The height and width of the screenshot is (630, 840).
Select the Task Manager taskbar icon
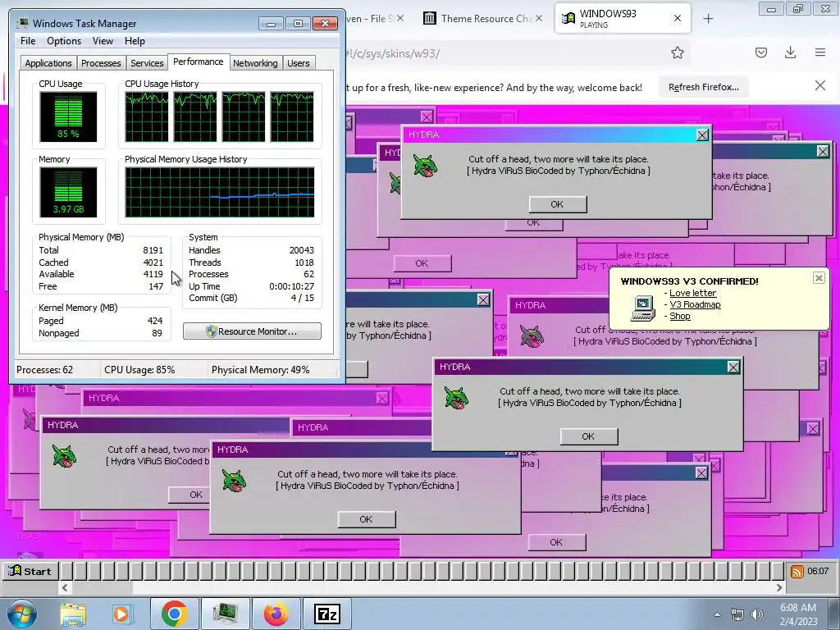pos(225,614)
